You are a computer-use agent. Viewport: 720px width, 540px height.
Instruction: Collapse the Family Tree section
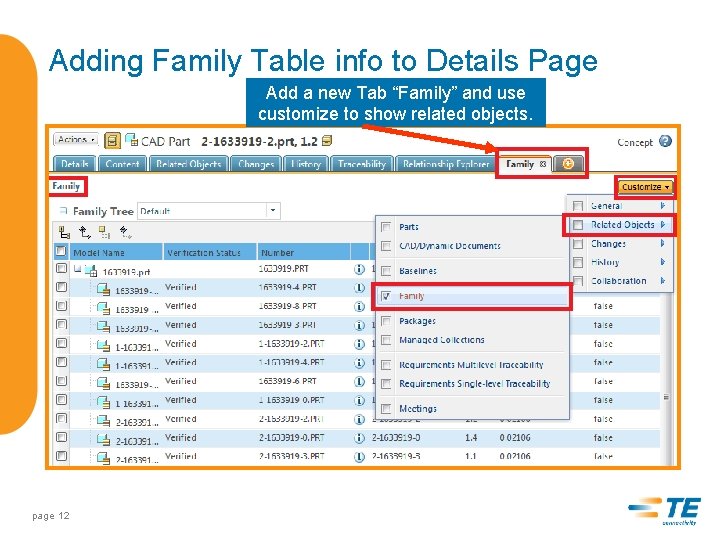(x=63, y=211)
